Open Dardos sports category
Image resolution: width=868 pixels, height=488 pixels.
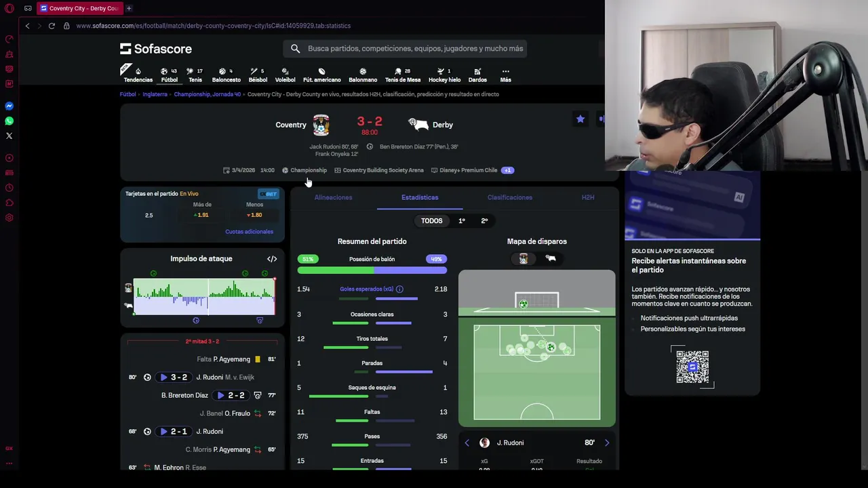click(x=477, y=75)
